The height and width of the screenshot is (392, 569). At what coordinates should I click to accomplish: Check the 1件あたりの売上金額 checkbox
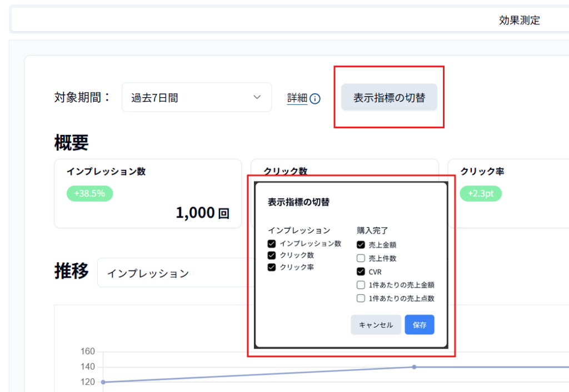(x=361, y=285)
